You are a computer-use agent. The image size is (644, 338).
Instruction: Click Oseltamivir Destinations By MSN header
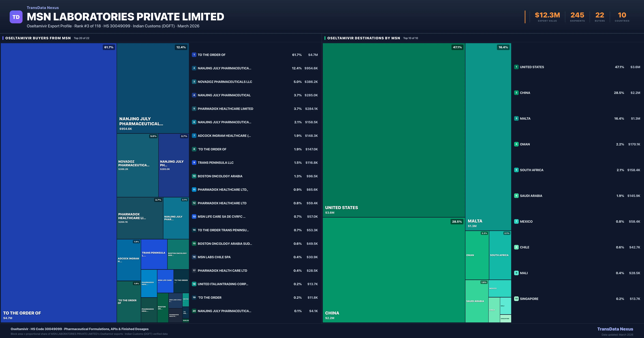[x=363, y=38]
